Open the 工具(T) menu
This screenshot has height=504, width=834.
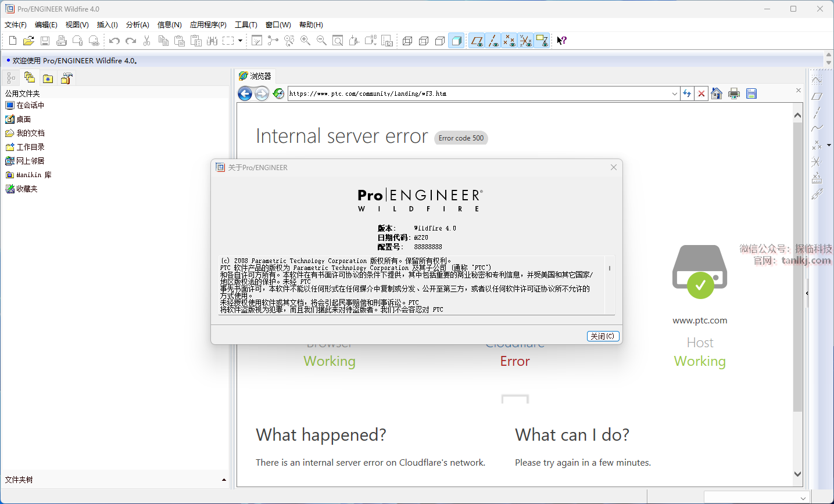coord(246,25)
